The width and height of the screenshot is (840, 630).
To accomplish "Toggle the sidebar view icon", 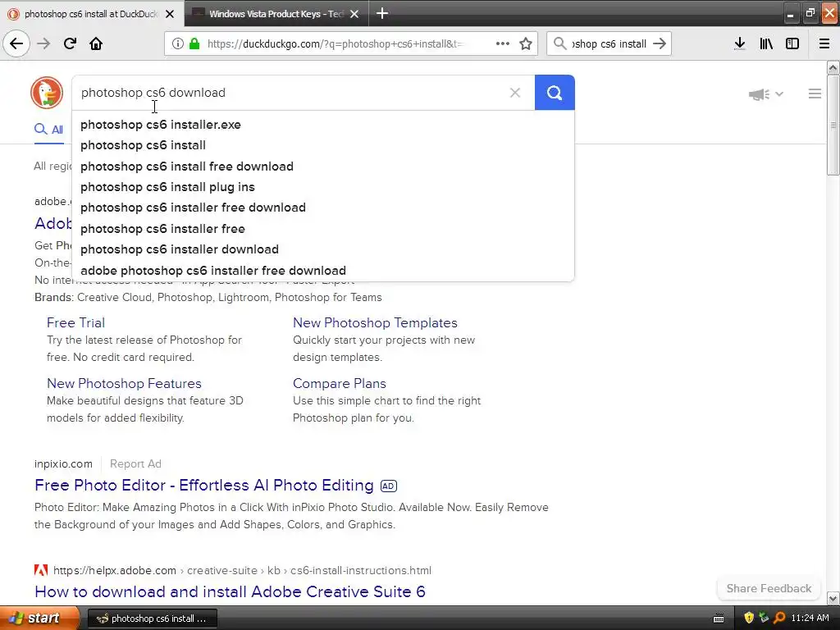I will (792, 44).
